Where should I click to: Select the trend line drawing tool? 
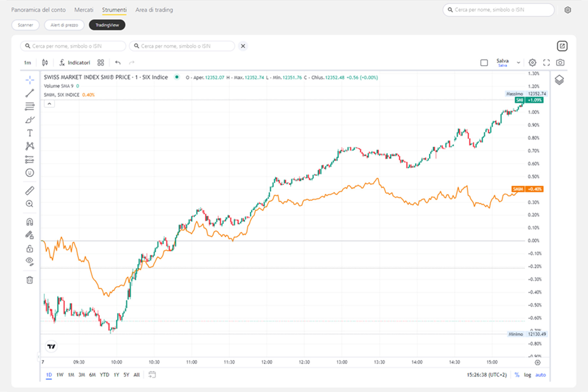click(30, 93)
